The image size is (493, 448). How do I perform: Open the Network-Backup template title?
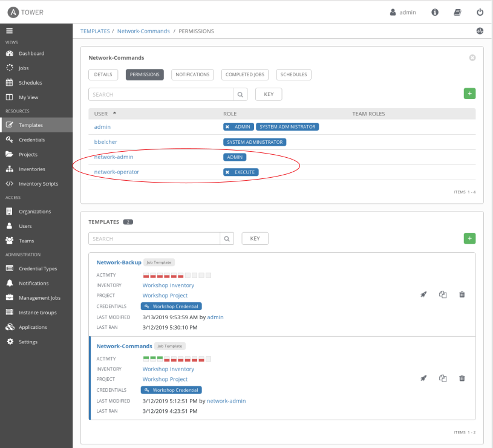119,262
